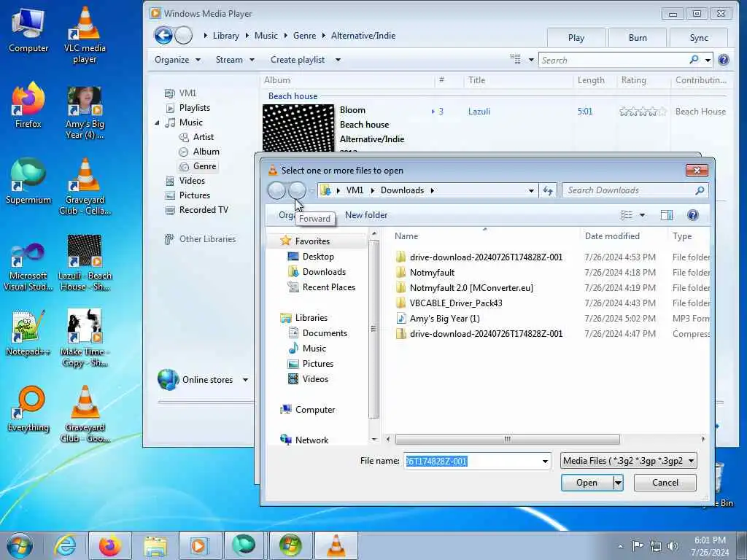Select Make Time - Copy desktop shortcut
Image resolution: width=747 pixels, height=560 pixels.
[x=85, y=338]
